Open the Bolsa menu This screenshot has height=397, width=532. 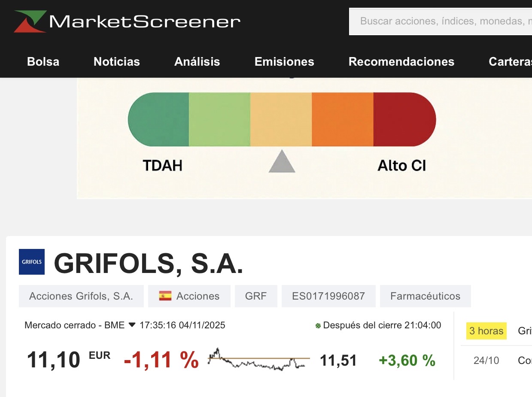[x=43, y=61]
